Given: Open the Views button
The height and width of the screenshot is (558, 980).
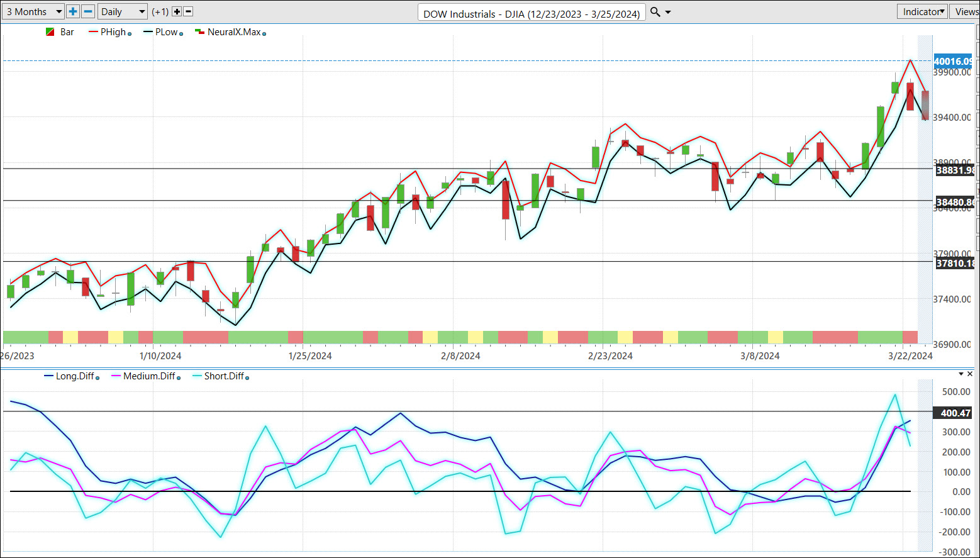Looking at the screenshot, I should pyautogui.click(x=966, y=11).
